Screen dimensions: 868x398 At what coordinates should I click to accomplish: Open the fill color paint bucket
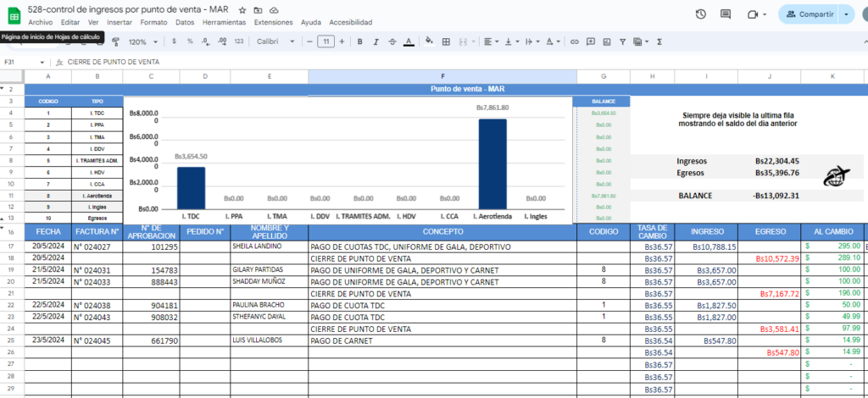[429, 41]
